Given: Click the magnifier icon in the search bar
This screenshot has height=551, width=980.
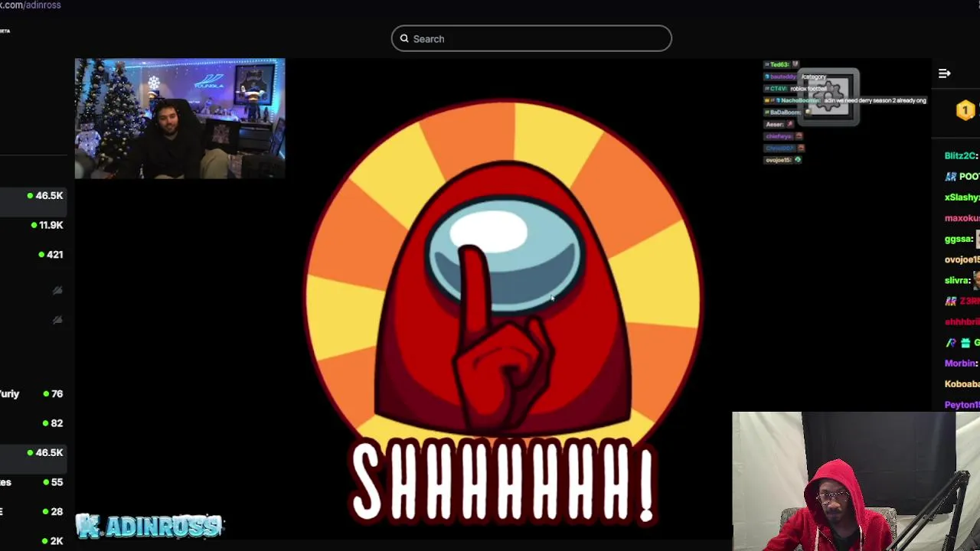Looking at the screenshot, I should (x=404, y=39).
